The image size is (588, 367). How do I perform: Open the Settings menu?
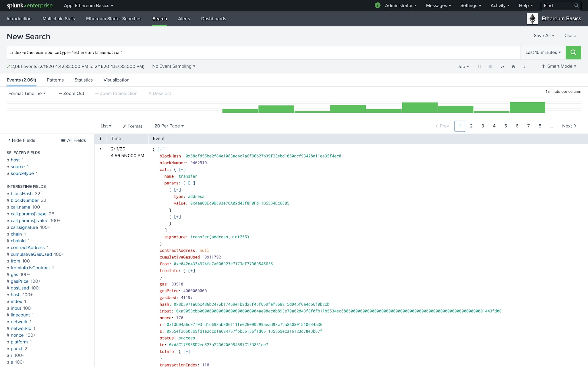point(471,5)
